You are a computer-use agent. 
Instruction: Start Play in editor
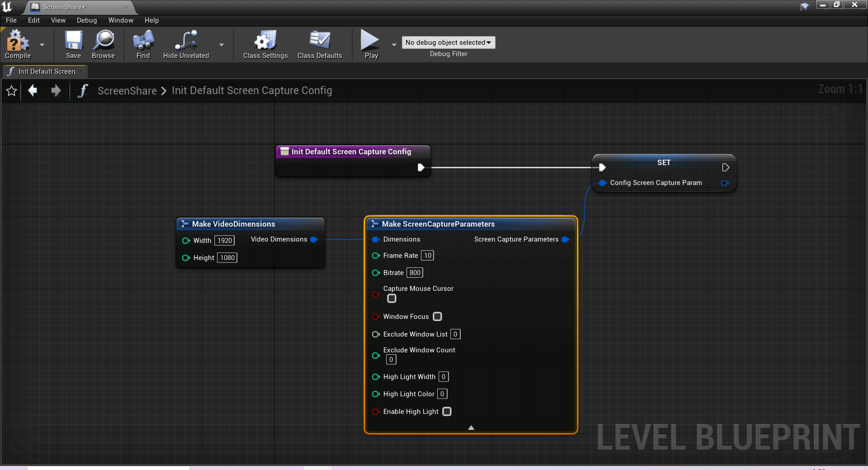pyautogui.click(x=371, y=44)
